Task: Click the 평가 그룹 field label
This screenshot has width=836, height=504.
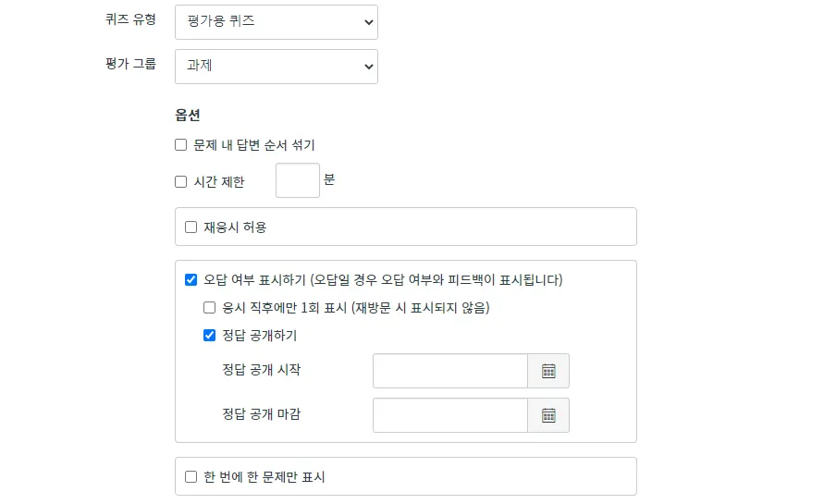Action: tap(130, 64)
